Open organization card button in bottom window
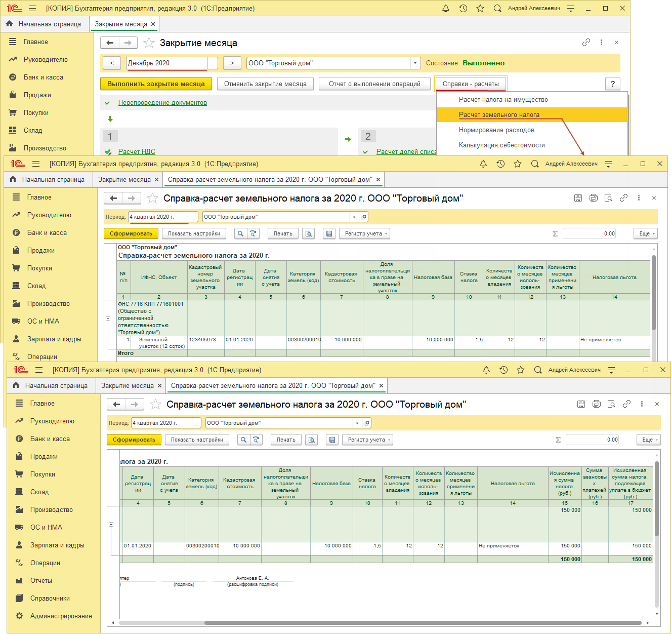This screenshot has height=634, width=672. coord(367,423)
